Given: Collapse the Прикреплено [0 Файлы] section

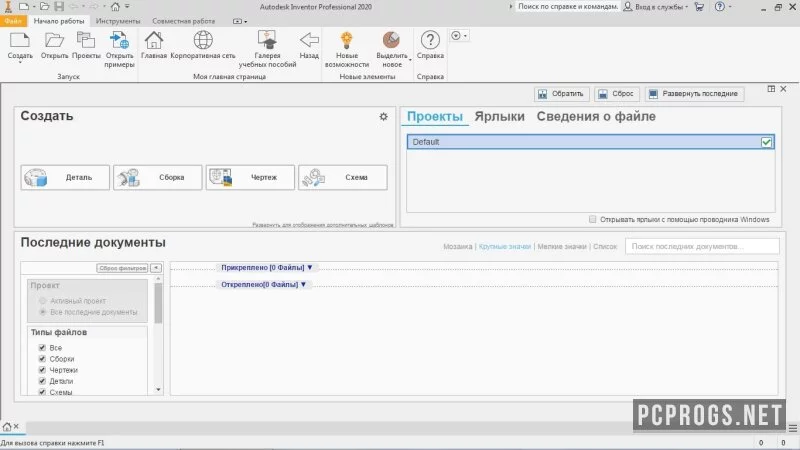Looking at the screenshot, I should 309,267.
